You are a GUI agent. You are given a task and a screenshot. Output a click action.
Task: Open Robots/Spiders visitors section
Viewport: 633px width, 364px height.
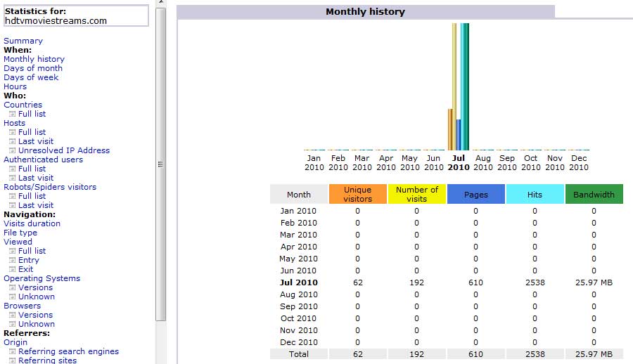[50, 187]
